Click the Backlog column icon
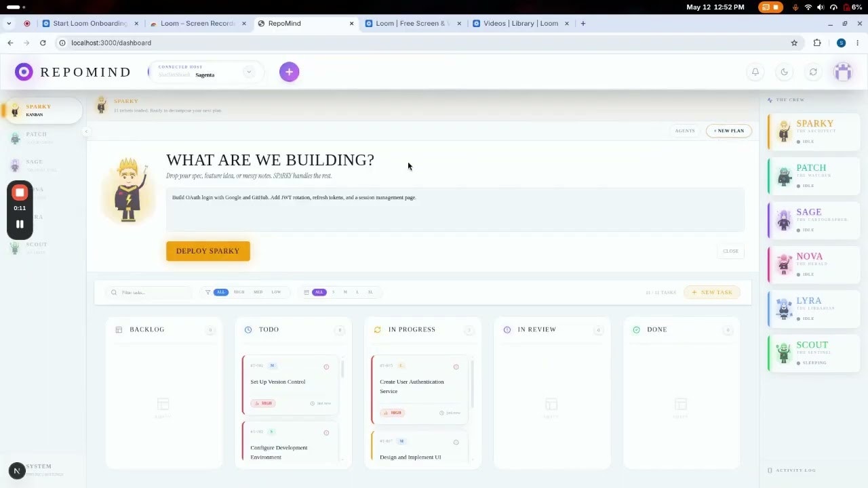Viewport: 868px width, 488px height. (119, 329)
